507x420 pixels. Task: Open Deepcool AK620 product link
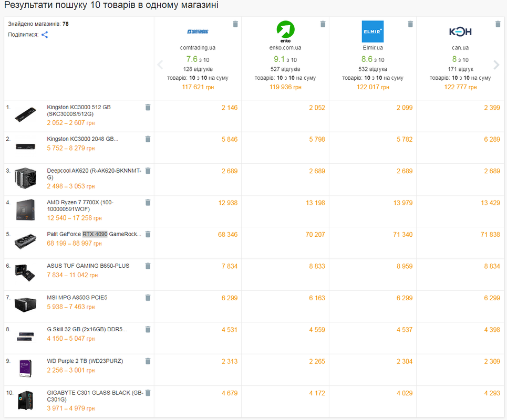(94, 174)
